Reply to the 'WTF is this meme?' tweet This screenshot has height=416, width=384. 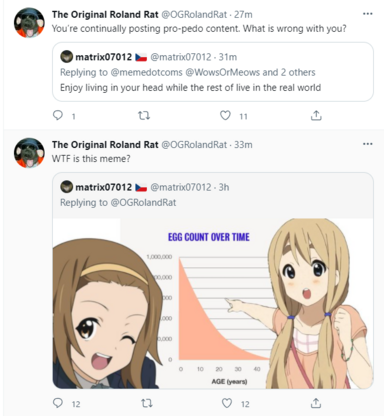tap(58, 403)
